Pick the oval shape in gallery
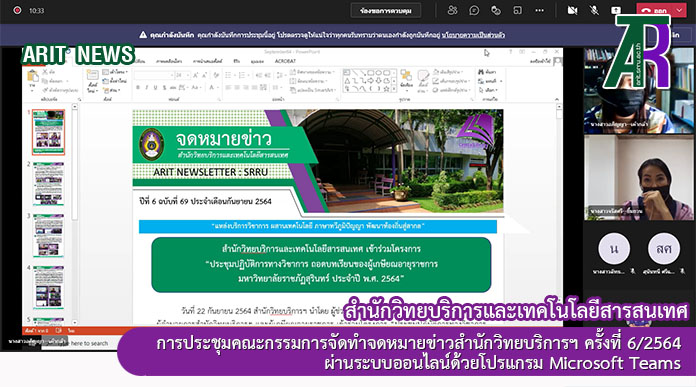Viewport: 696px width, 387px height. [x=378, y=72]
